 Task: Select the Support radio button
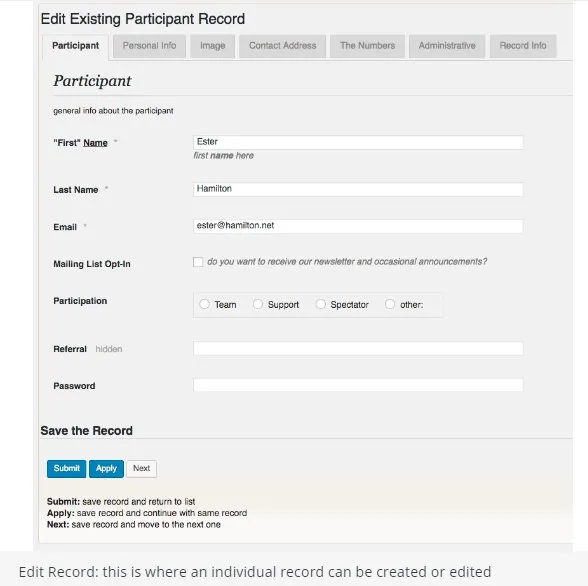258,304
